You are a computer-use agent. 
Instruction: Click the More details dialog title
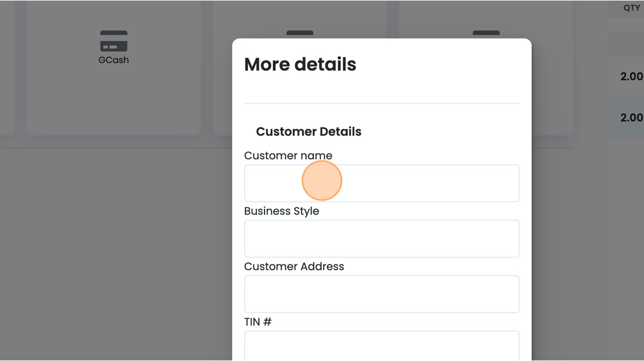[x=300, y=64]
